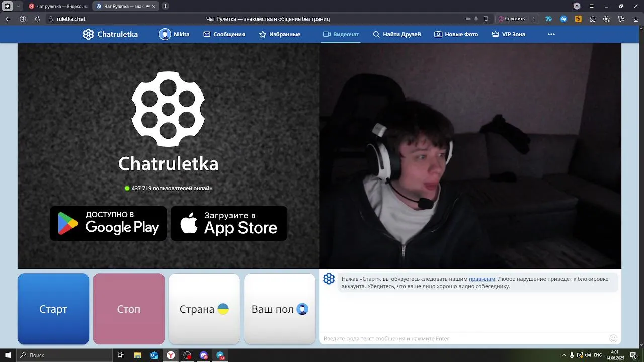644x362 pixels.
Task: Click the browser back arrow
Action: click(8, 19)
